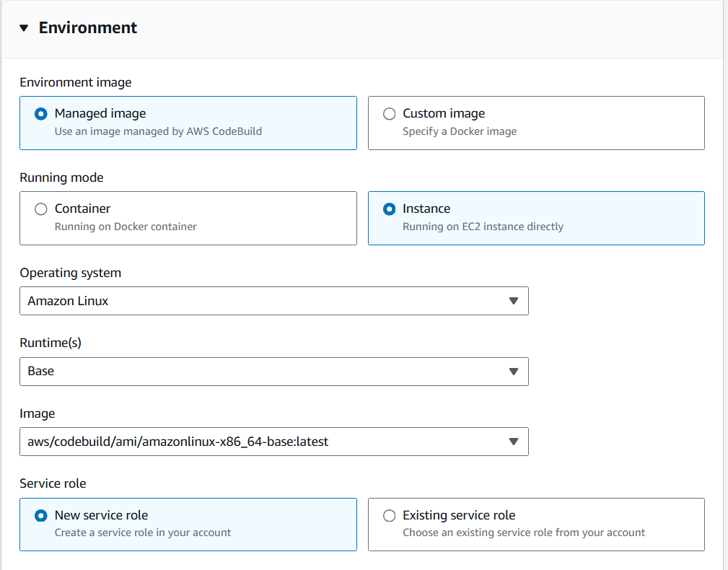Click 'Specify a Docker image' description
The image size is (728, 570).
point(460,131)
